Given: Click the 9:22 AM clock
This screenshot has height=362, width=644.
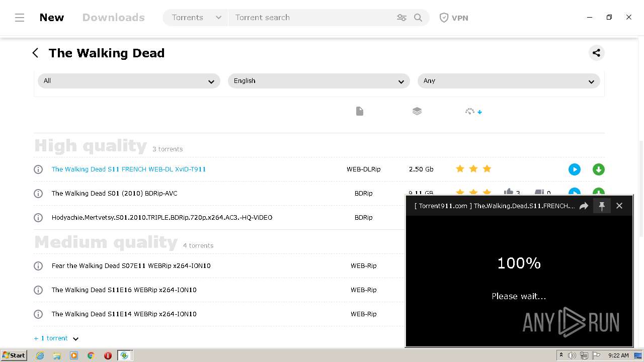Looking at the screenshot, I should click(618, 355).
